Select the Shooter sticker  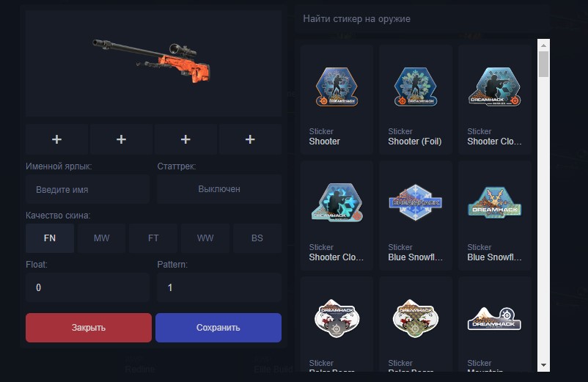pyautogui.click(x=337, y=99)
